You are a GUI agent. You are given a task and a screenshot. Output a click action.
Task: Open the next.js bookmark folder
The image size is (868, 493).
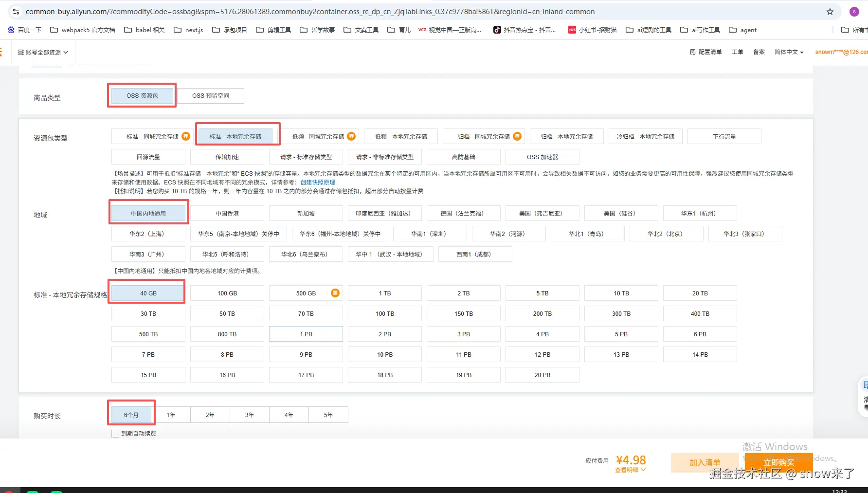click(x=189, y=30)
